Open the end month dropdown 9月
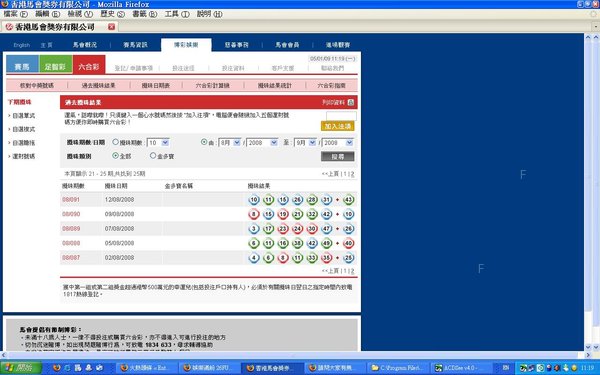The width and height of the screenshot is (600, 375). (305, 142)
